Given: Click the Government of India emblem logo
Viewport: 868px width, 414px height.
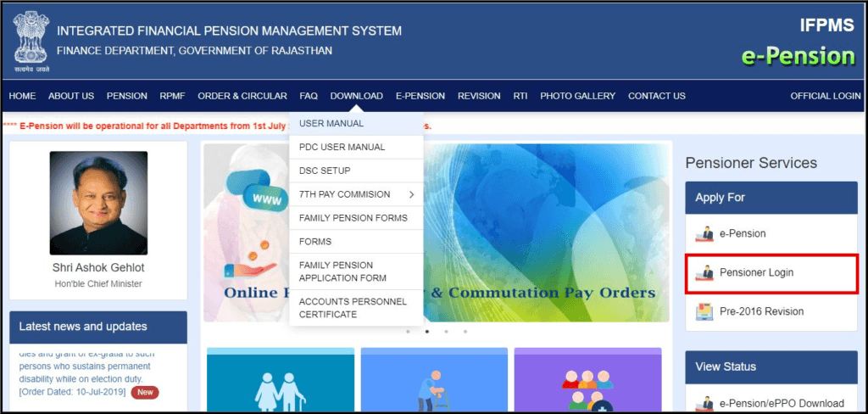Looking at the screenshot, I should [31, 42].
